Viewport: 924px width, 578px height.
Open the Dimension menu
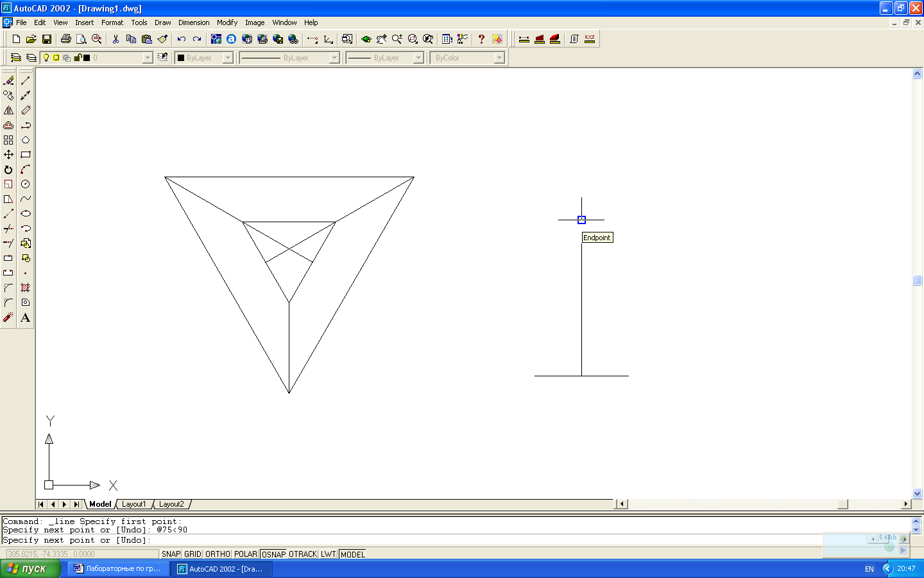click(194, 22)
